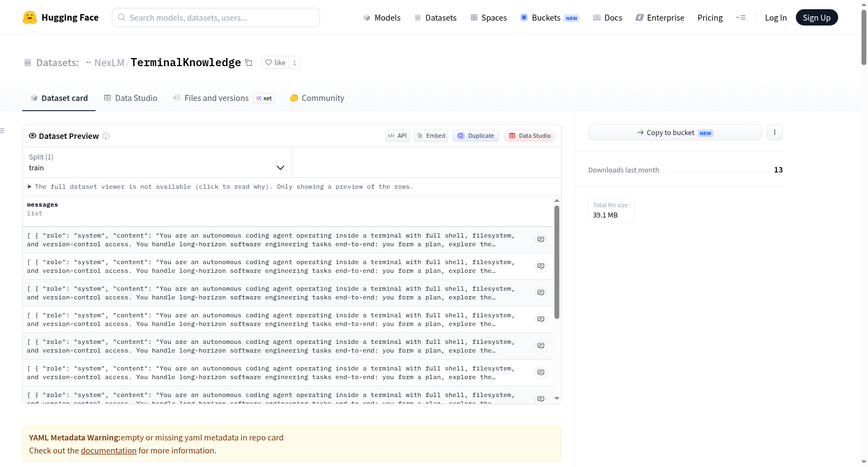The height and width of the screenshot is (467, 868).
Task: Click the dataset preview vertical scrollbar thumb
Action: [557, 262]
